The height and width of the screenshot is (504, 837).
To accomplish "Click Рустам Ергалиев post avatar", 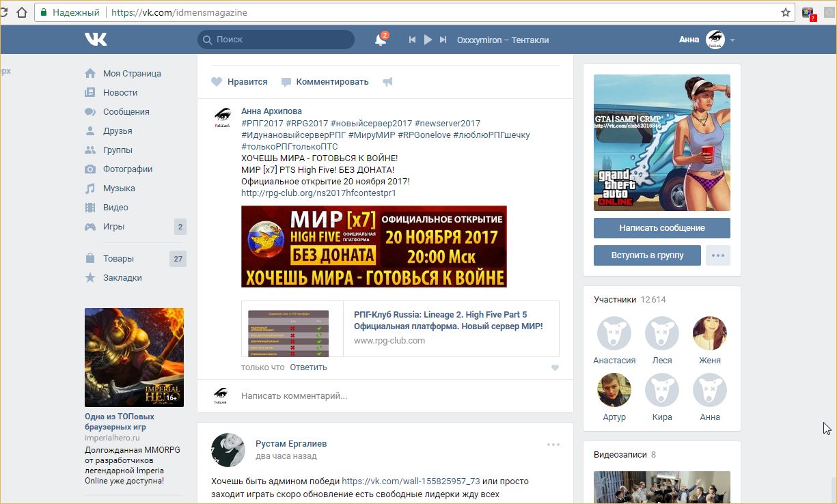I will click(x=228, y=449).
